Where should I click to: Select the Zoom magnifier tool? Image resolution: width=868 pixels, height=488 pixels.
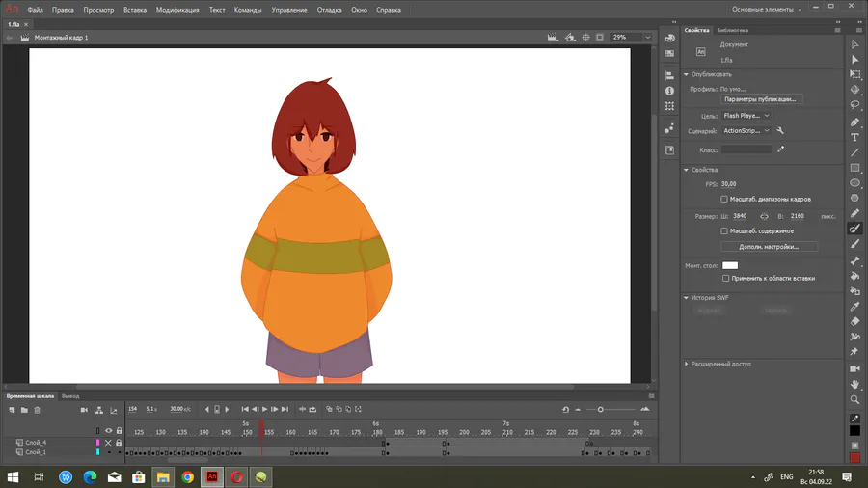coord(854,399)
